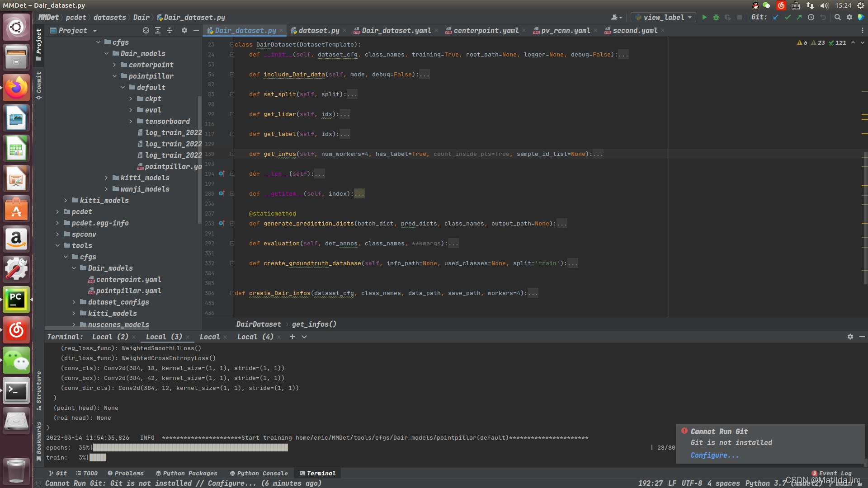Screen dimensions: 868x488
Task: Expand the ckpt folder
Action: 131,99
